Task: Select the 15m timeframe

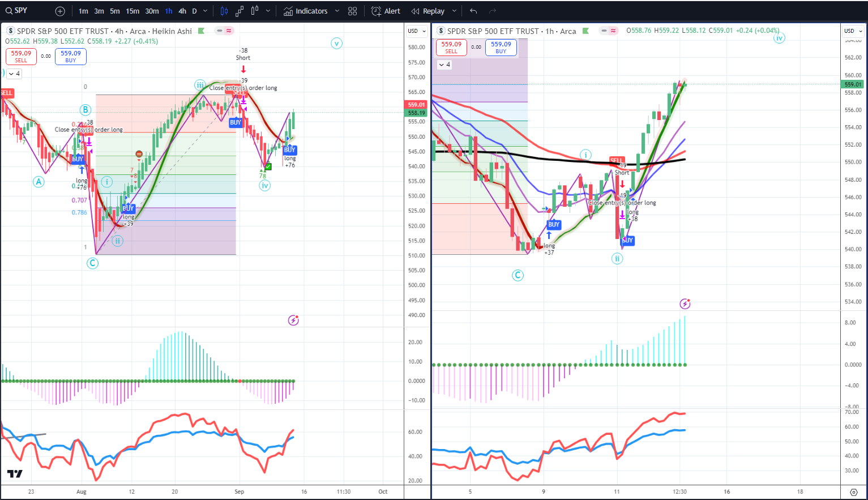Action: coord(132,11)
